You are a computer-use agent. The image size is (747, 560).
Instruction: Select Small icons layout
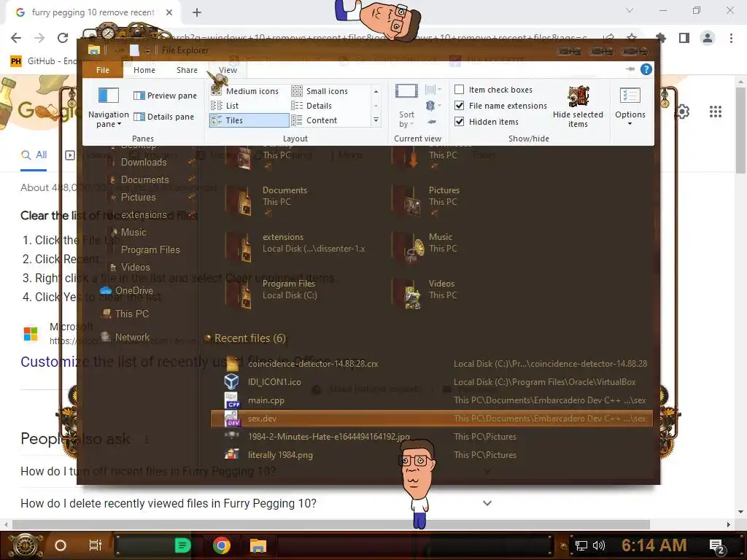320,91
